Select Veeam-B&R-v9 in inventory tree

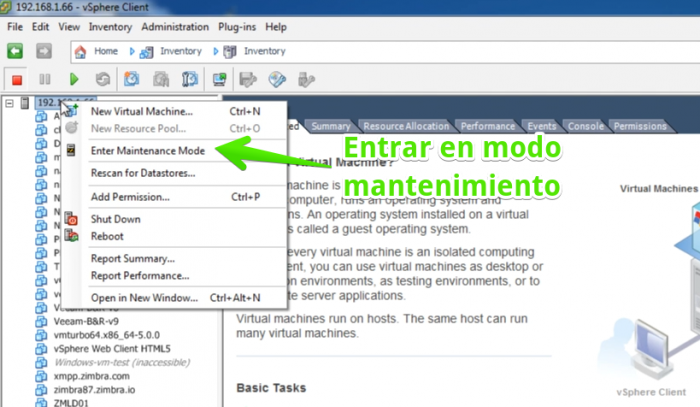click(86, 321)
